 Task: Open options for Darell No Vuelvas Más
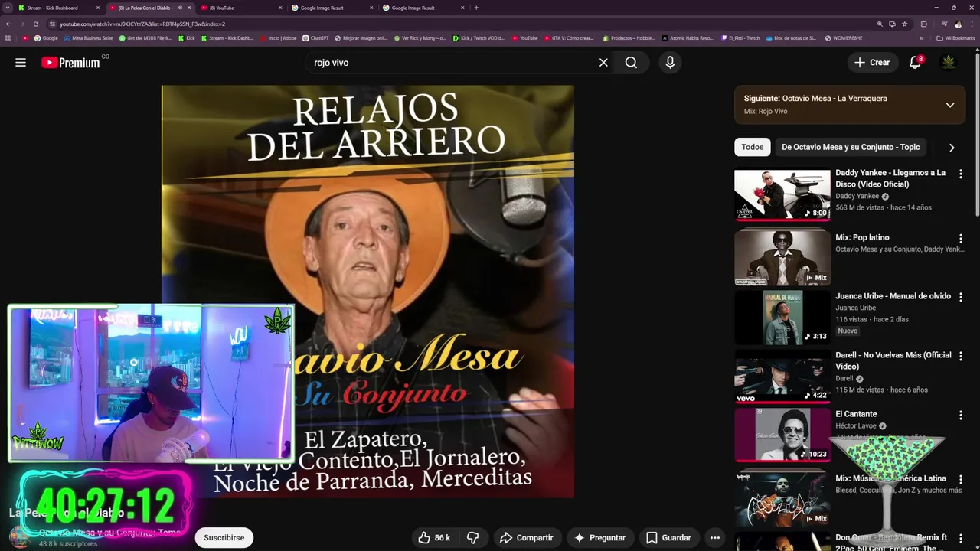coord(961,356)
